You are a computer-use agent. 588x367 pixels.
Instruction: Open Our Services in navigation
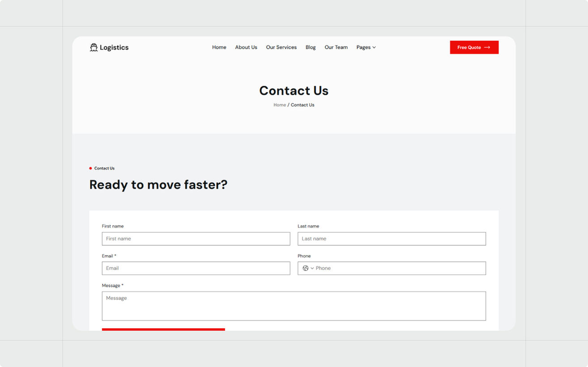281,47
